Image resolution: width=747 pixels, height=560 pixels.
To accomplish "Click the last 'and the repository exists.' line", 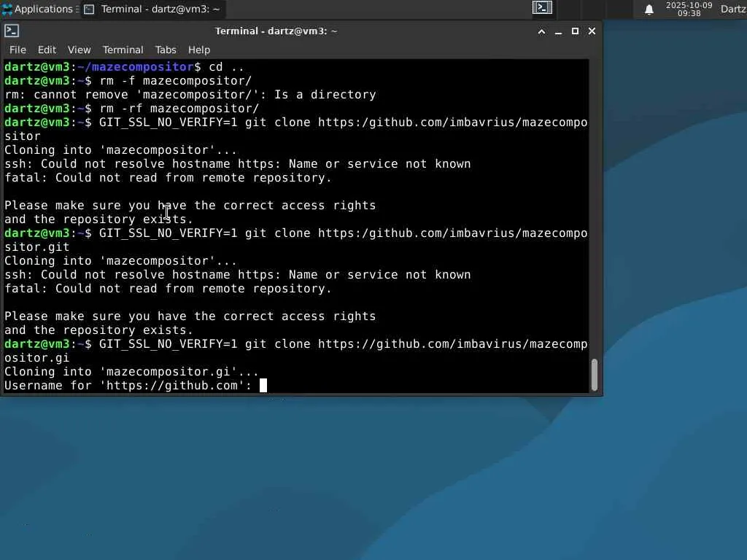I will pos(98,330).
